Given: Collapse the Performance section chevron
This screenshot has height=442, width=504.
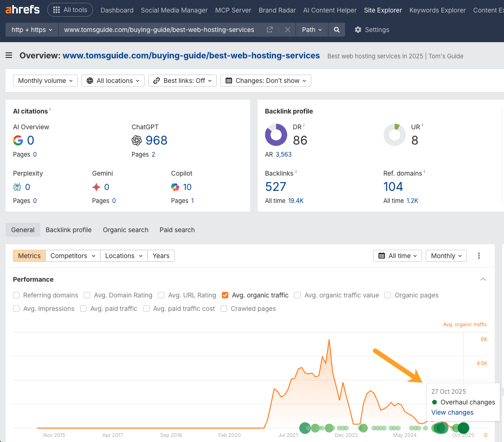Looking at the screenshot, I should click(x=483, y=279).
